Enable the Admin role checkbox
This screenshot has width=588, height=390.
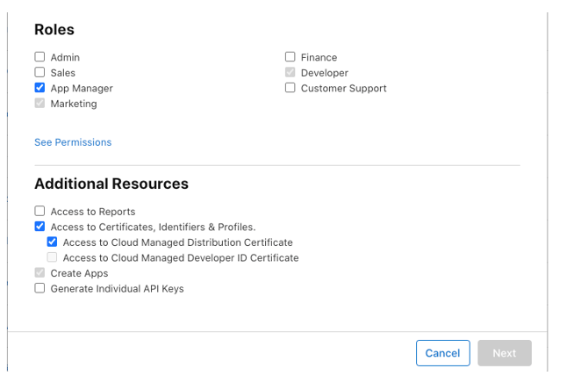[39, 57]
